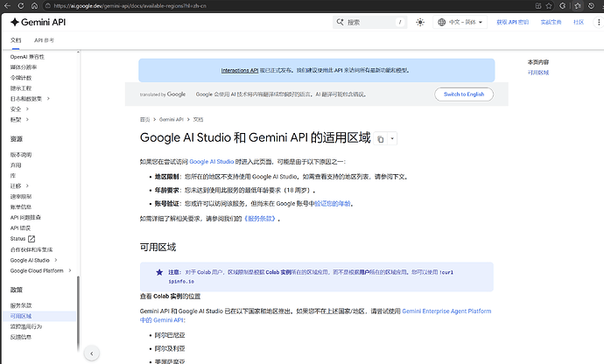Open API 问题排查 in the sidebar
The image size is (604, 364).
(25, 218)
